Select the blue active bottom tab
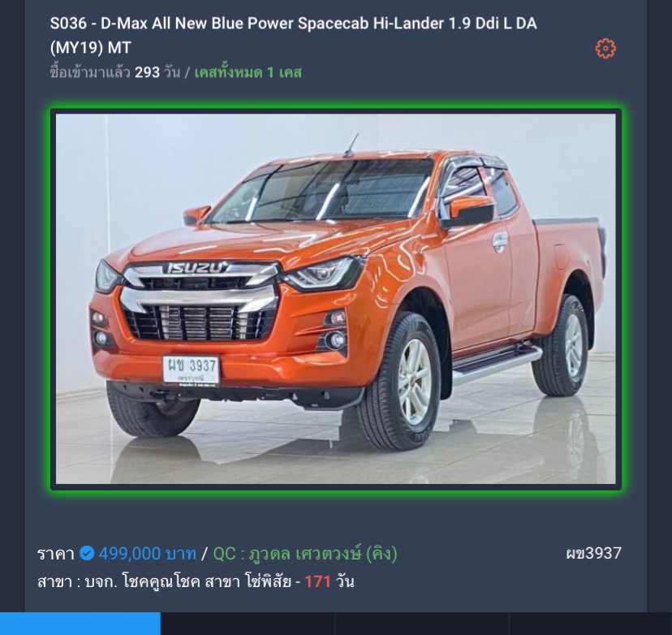Image resolution: width=672 pixels, height=635 pixels. click(80, 624)
